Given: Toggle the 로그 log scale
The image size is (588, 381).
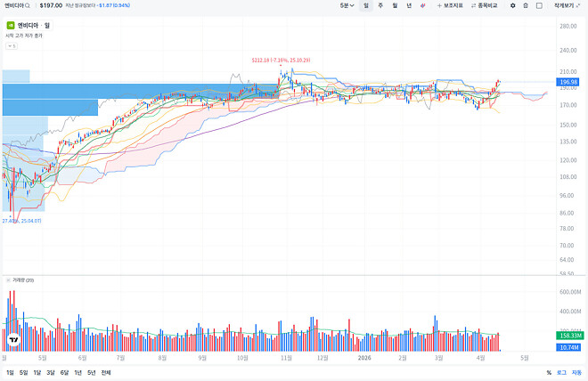Looking at the screenshot, I should pos(561,373).
